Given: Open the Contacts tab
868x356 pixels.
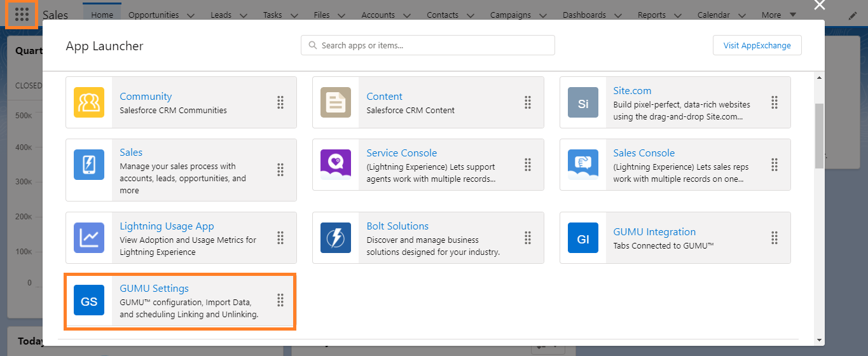Looking at the screenshot, I should pos(443,15).
